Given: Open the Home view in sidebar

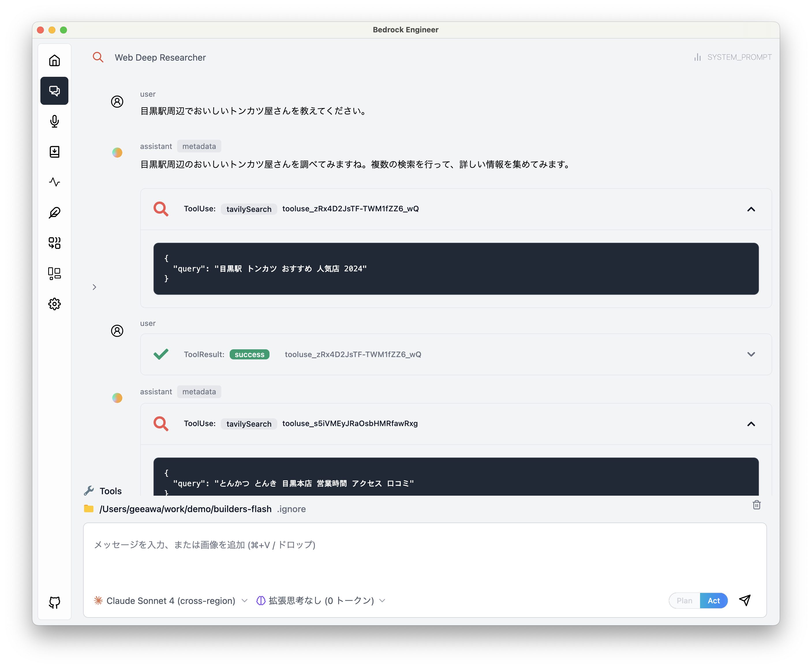Looking at the screenshot, I should point(54,60).
